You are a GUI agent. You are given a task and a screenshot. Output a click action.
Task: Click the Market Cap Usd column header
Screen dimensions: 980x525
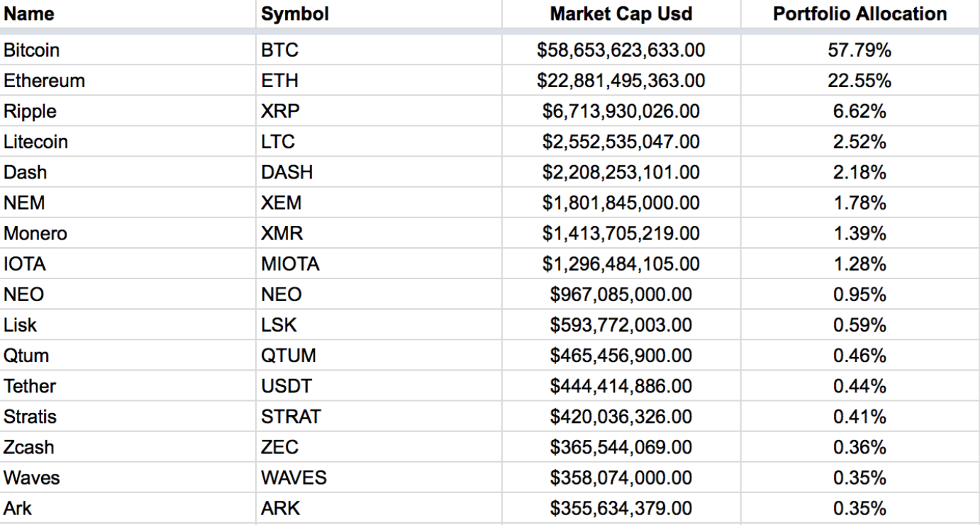pos(621,14)
